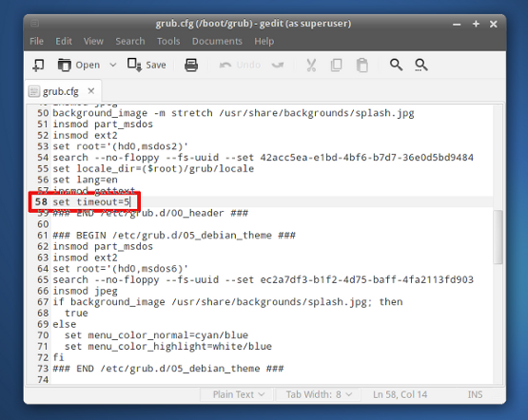This screenshot has height=420, width=528.
Task: Click line 50 background_image text
Action: (x=233, y=113)
